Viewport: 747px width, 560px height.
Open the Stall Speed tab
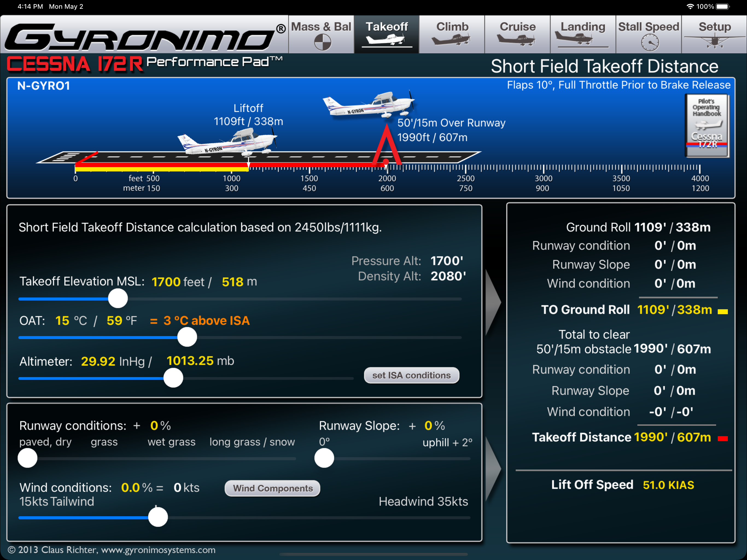tap(648, 34)
